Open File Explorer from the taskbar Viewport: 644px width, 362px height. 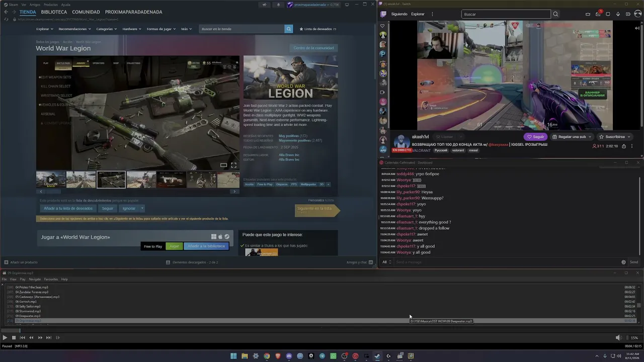point(245,356)
